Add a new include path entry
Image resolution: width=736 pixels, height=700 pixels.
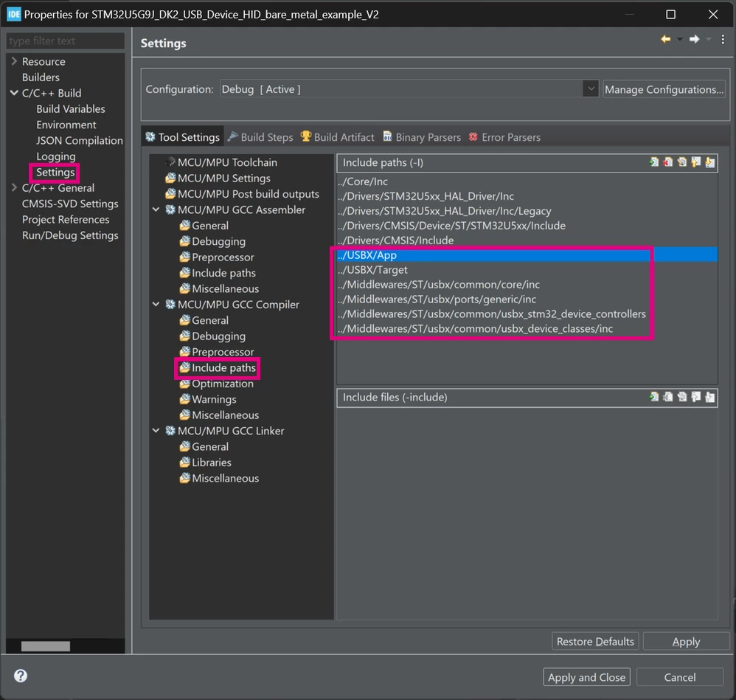click(654, 162)
